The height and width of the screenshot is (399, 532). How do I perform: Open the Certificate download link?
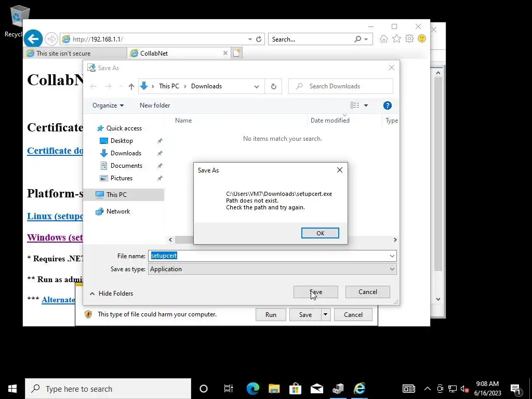(x=55, y=151)
